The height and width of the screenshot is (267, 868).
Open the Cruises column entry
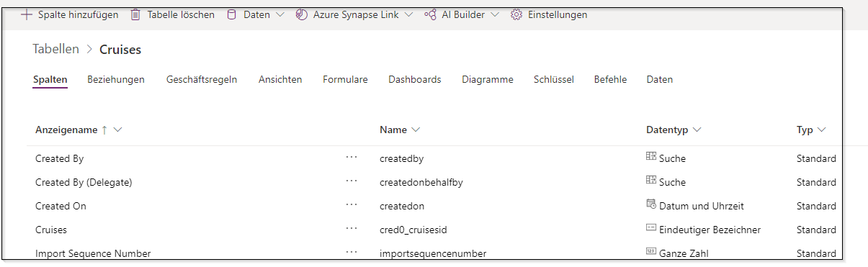pyautogui.click(x=51, y=230)
